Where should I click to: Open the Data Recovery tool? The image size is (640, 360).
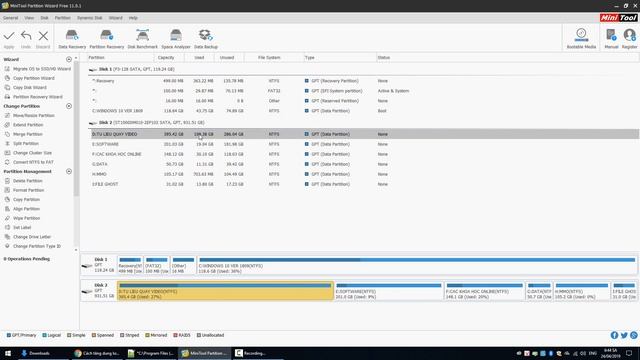[72, 39]
